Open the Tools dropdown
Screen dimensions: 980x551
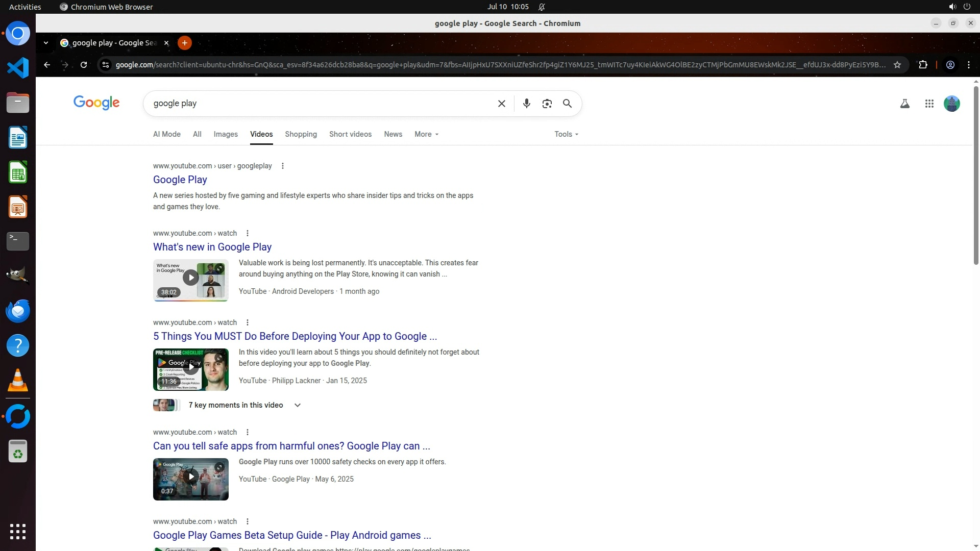(566, 134)
